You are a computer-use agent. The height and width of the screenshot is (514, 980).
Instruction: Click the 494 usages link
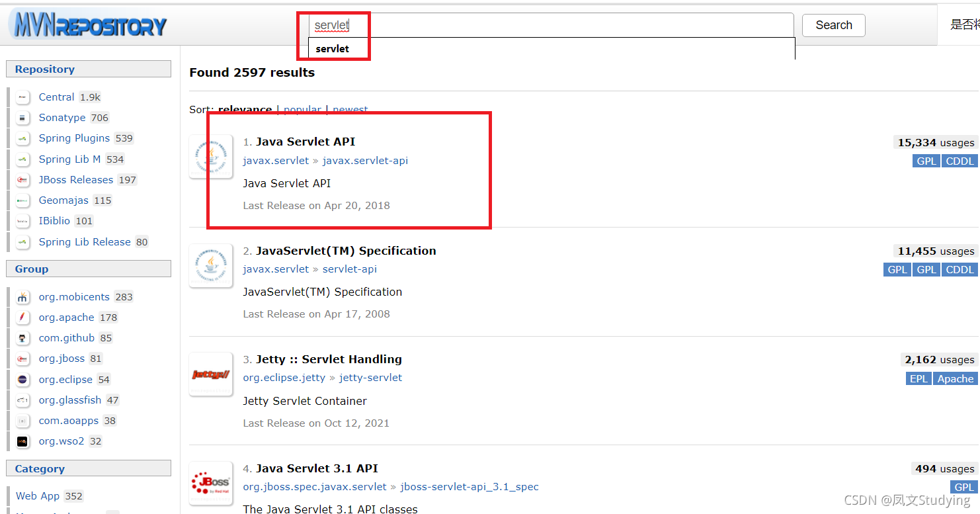[x=944, y=468]
